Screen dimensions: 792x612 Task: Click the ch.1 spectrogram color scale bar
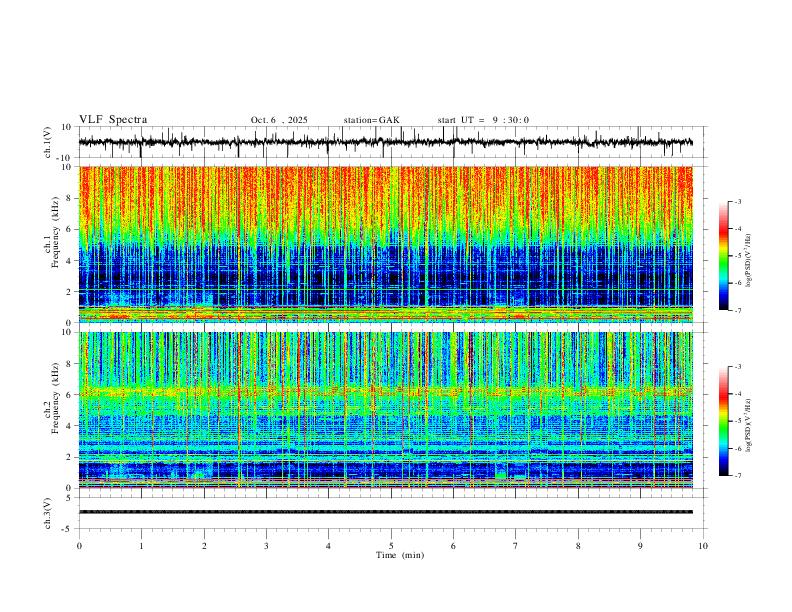[724, 256]
